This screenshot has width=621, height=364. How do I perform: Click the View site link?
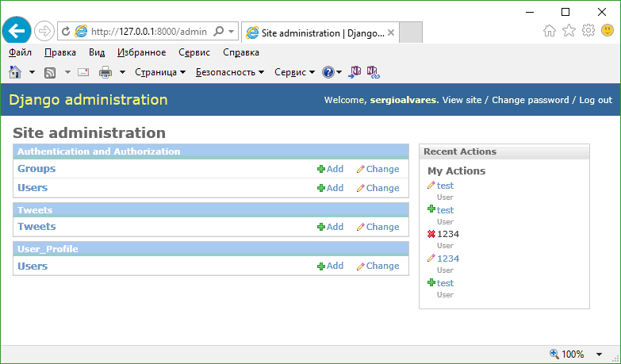click(462, 100)
